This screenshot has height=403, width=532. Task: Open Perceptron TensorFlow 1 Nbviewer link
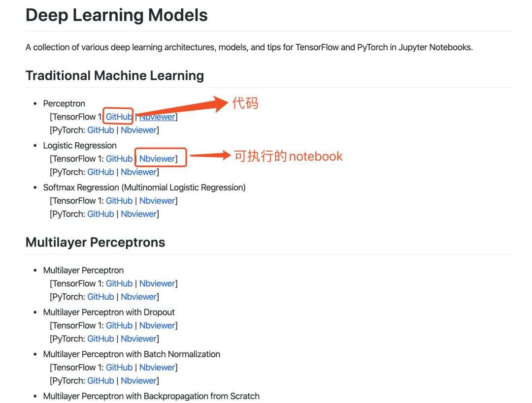click(x=158, y=117)
